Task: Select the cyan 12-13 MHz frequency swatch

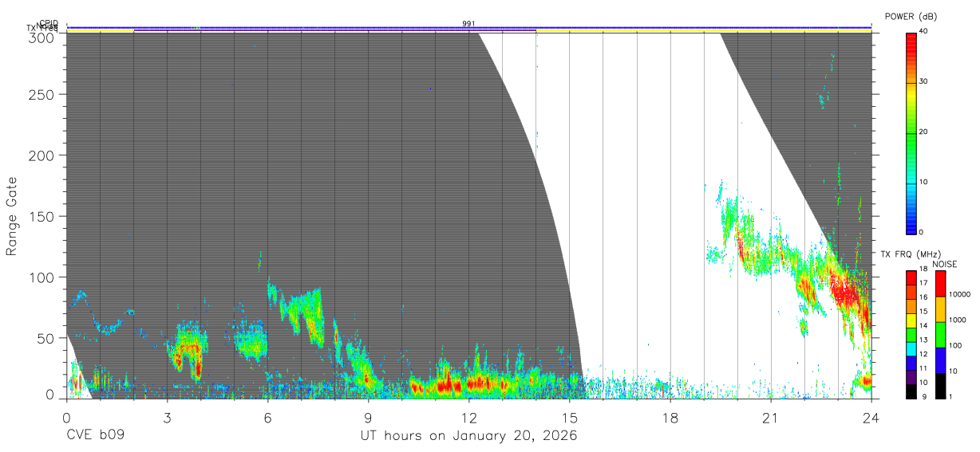Action: (x=911, y=349)
